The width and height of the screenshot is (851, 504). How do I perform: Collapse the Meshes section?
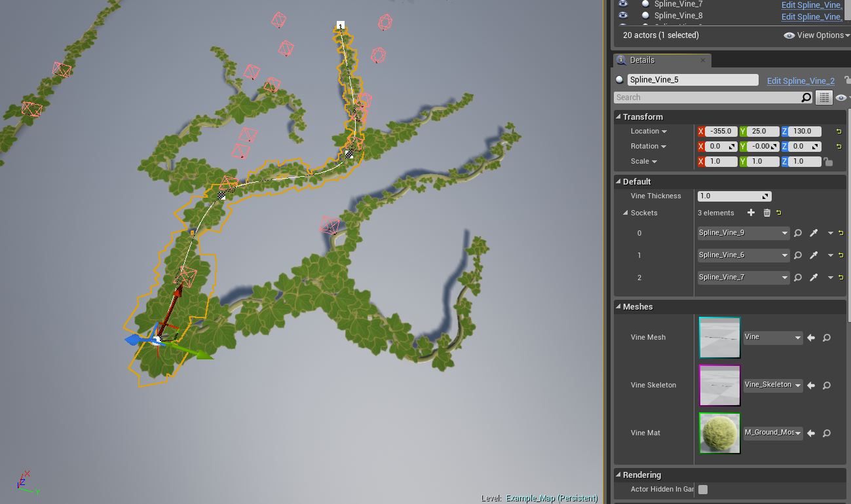[x=618, y=306]
